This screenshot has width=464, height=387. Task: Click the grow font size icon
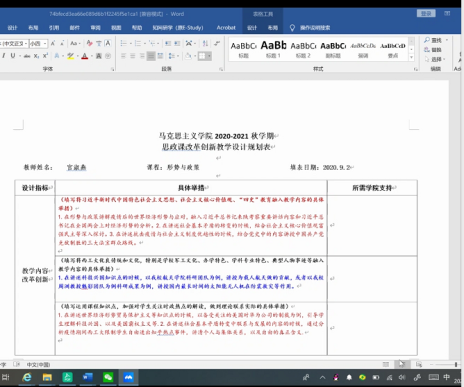pos(53,43)
